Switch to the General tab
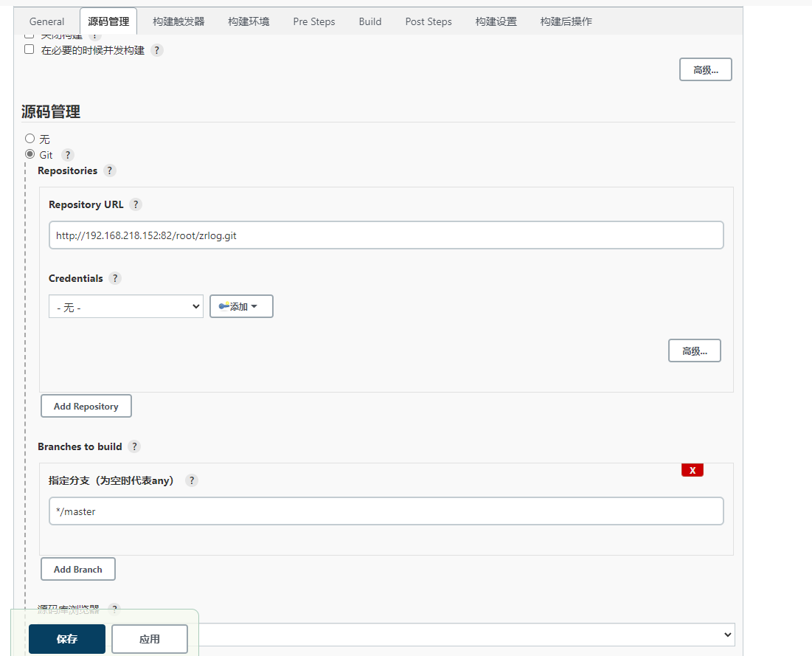The height and width of the screenshot is (656, 812). (46, 21)
